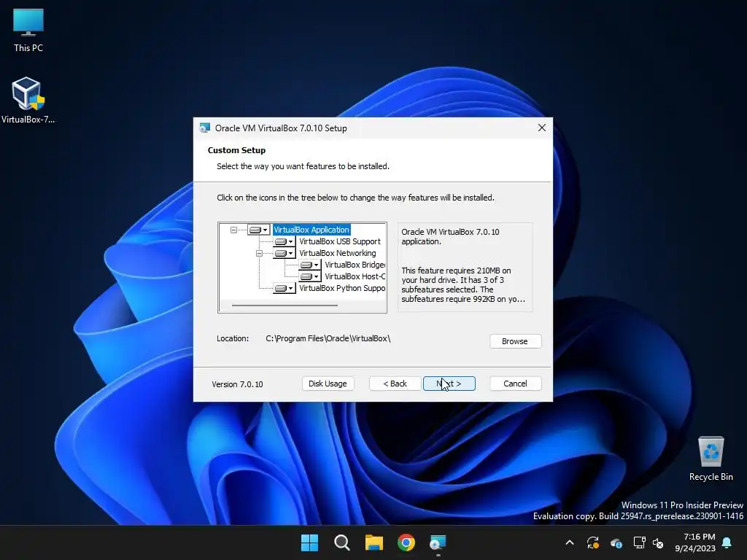The width and height of the screenshot is (747, 560).
Task: Close the VirtualBox Setup dialog
Action: pos(542,128)
